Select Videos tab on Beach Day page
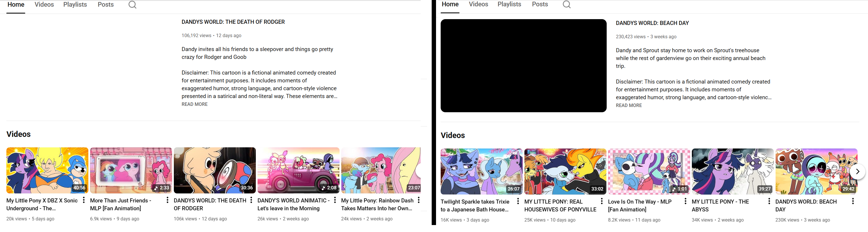868x232 pixels. [479, 4]
